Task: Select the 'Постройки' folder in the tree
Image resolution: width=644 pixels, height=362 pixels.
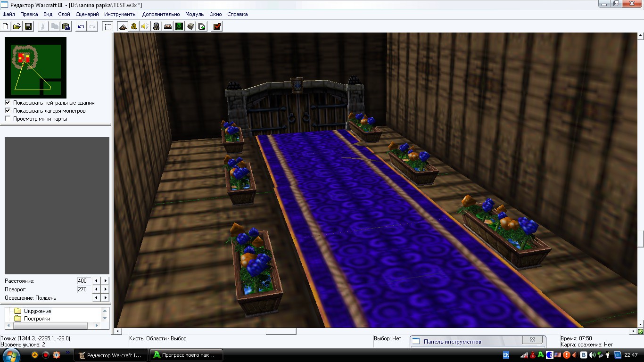Action: (37, 319)
